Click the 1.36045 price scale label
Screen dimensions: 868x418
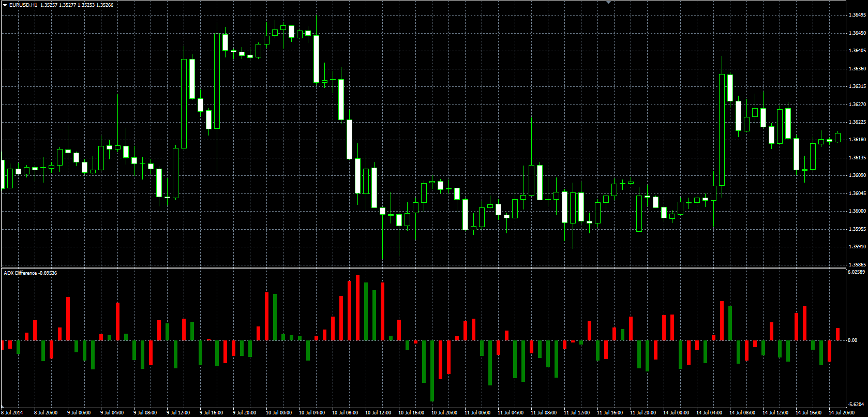857,193
